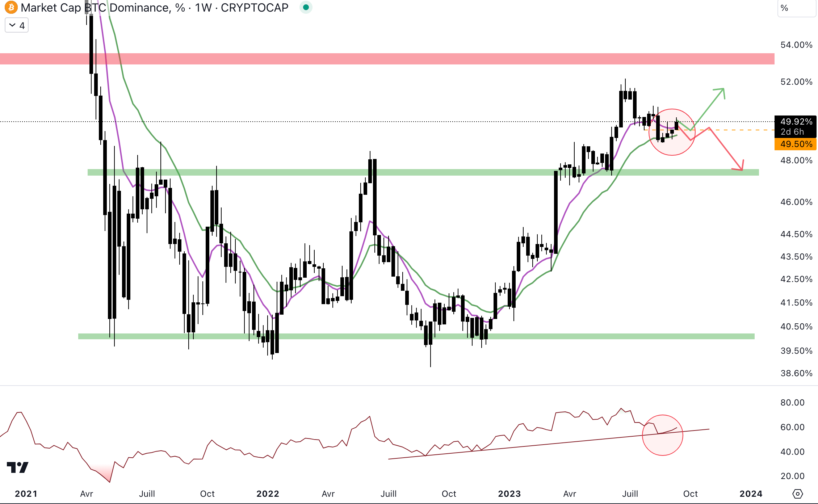This screenshot has width=818, height=504.
Task: Select the upper green support zone band
Action: coord(435,172)
